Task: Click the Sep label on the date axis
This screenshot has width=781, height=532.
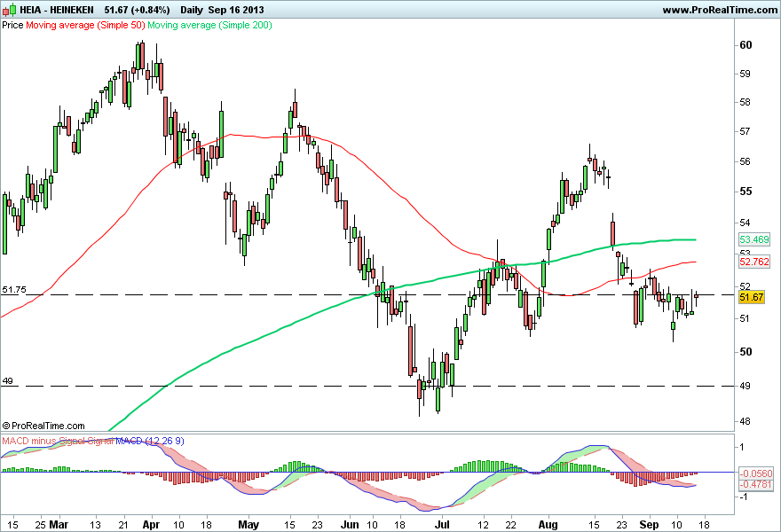Action: coord(649,525)
